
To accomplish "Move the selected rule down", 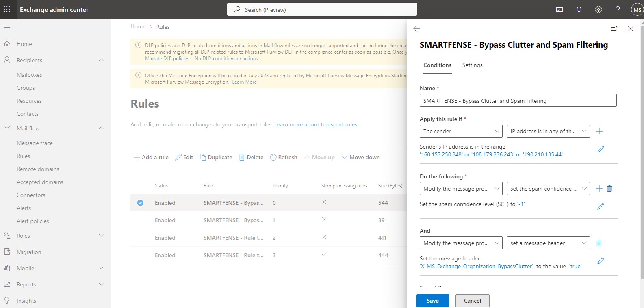I will pyautogui.click(x=361, y=157).
